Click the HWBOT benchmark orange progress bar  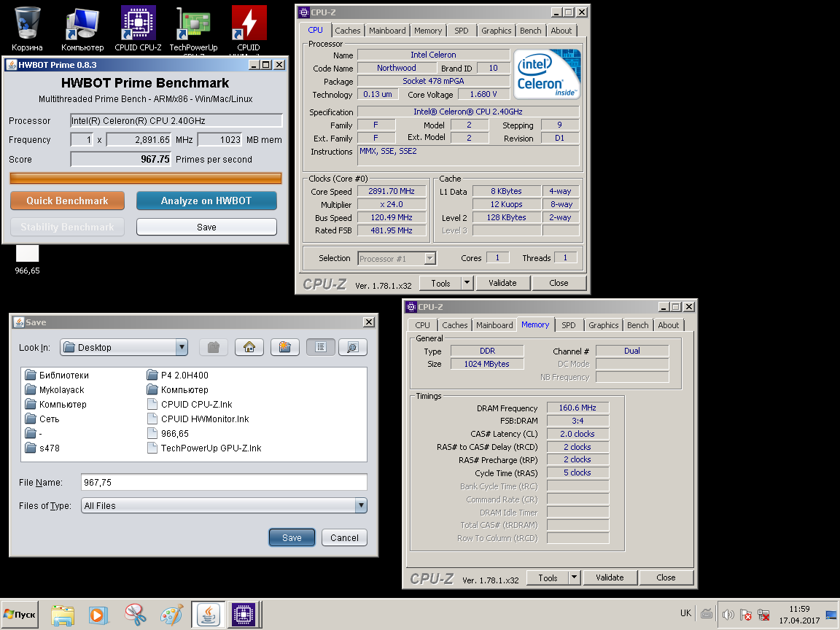pyautogui.click(x=146, y=179)
